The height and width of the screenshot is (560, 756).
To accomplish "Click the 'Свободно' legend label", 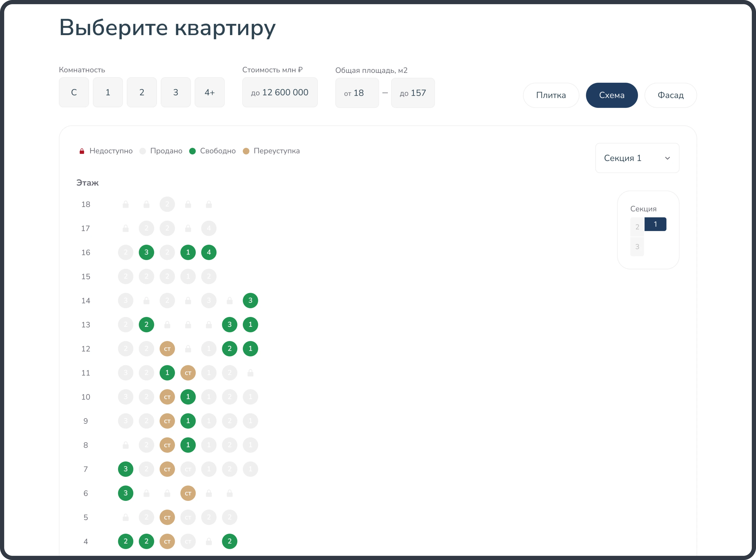I will coord(218,151).
